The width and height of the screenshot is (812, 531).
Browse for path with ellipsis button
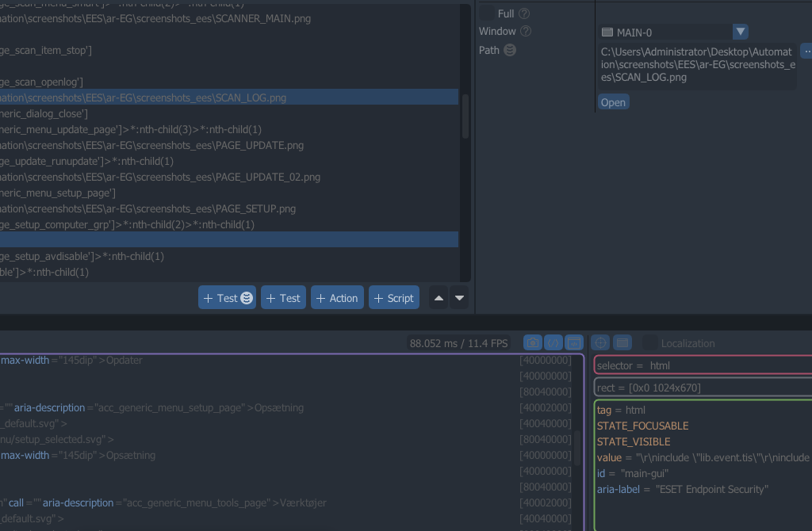(806, 50)
